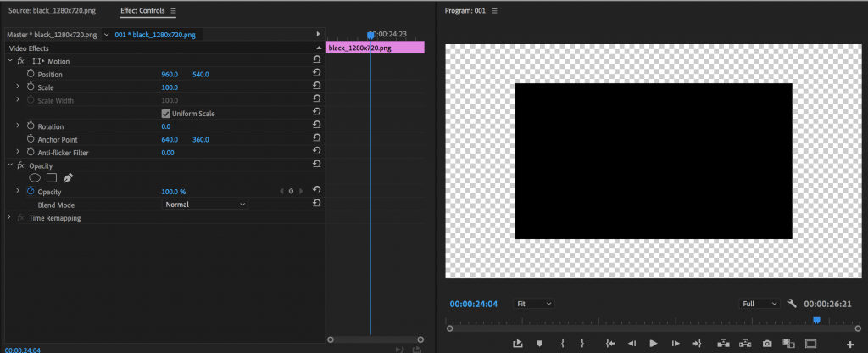This screenshot has width=868, height=353.
Task: Click the Lift icon
Action: pos(724,344)
